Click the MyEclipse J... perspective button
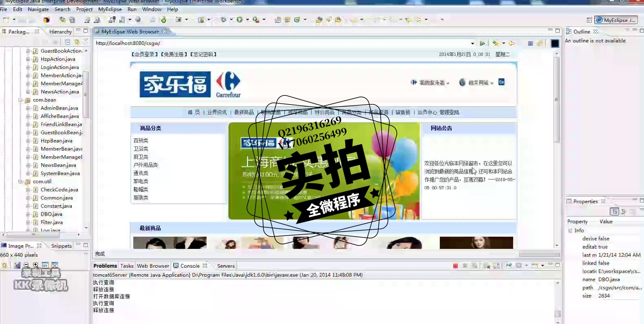Image resolution: width=644 pixels, height=324 pixels. (616, 20)
